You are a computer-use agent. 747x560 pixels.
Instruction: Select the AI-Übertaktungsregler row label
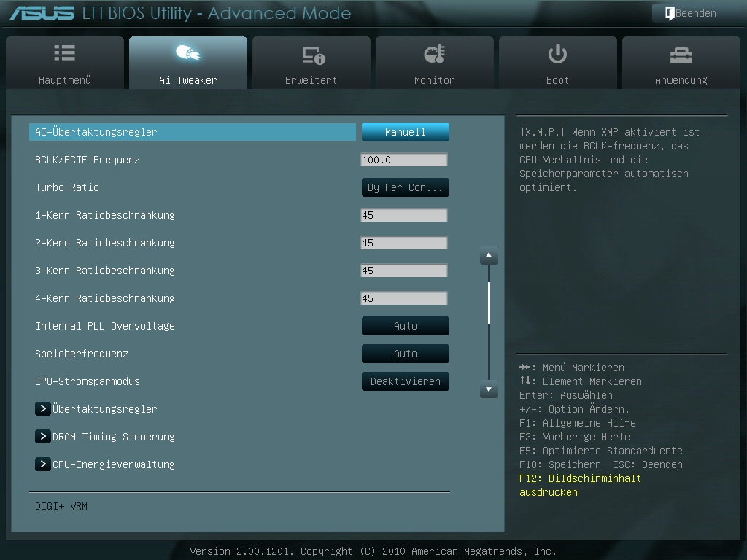point(96,132)
